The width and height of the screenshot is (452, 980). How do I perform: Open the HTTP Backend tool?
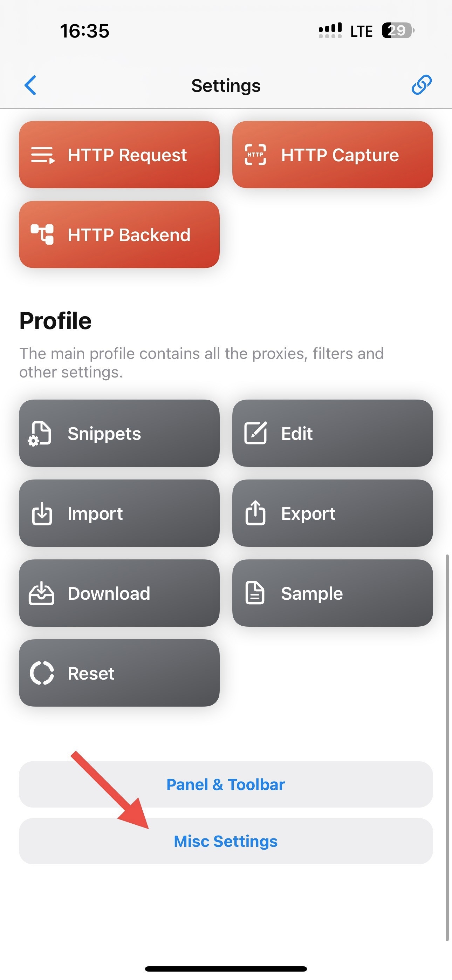[119, 234]
